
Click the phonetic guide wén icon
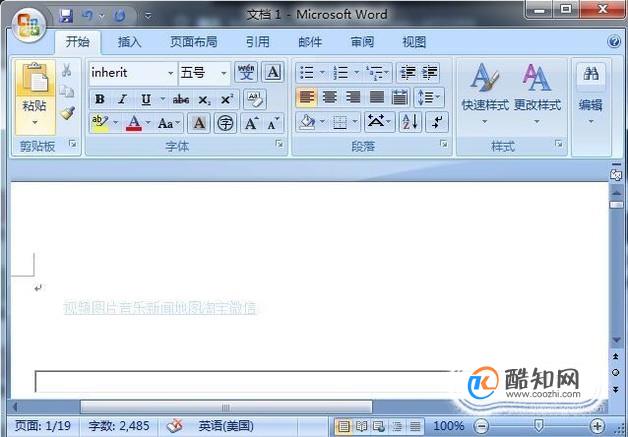point(246,72)
